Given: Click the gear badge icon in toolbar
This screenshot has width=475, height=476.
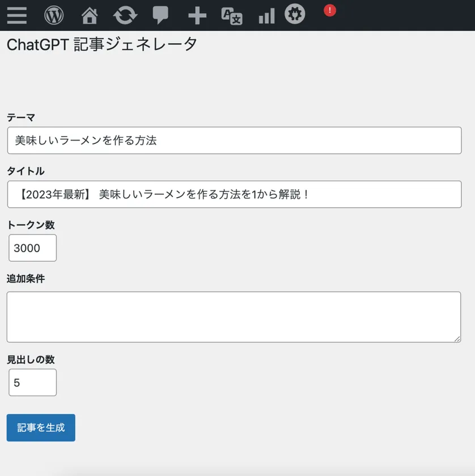Looking at the screenshot, I should [295, 14].
